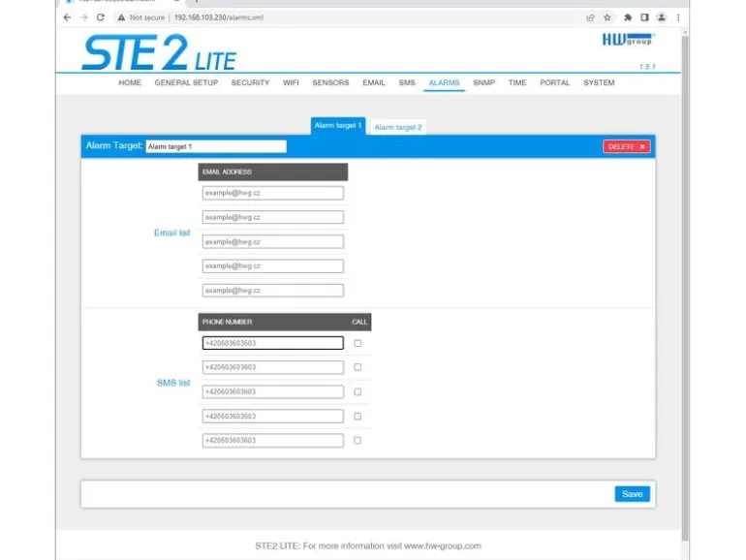Focus the fourth phone number field
Image resolution: width=746 pixels, height=560 pixels.
pos(272,417)
